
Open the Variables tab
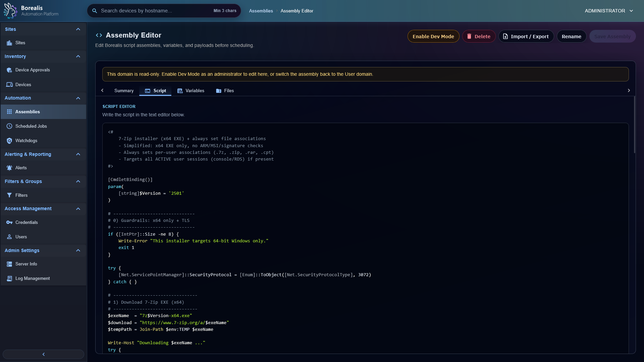(191, 91)
